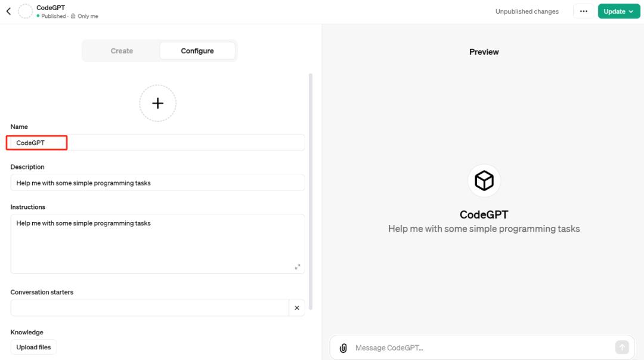Focus the Description text field
Screen dimensions: 644x360
click(157, 183)
